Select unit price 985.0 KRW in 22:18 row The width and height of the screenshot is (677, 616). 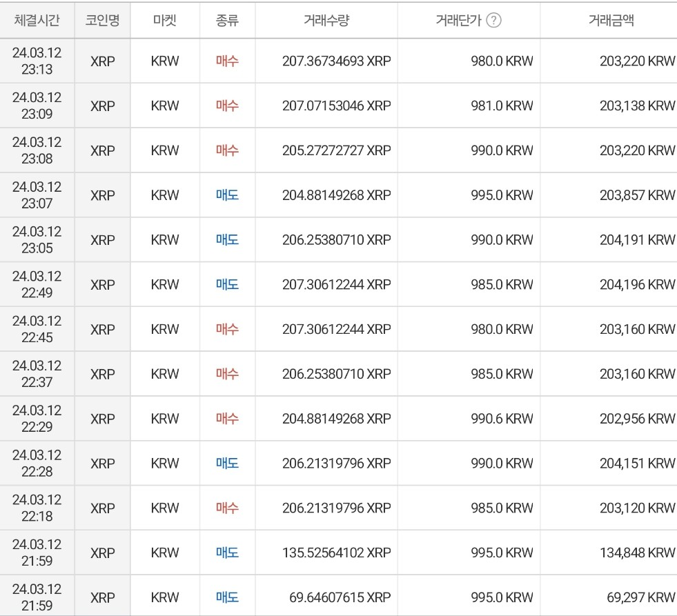(502, 508)
